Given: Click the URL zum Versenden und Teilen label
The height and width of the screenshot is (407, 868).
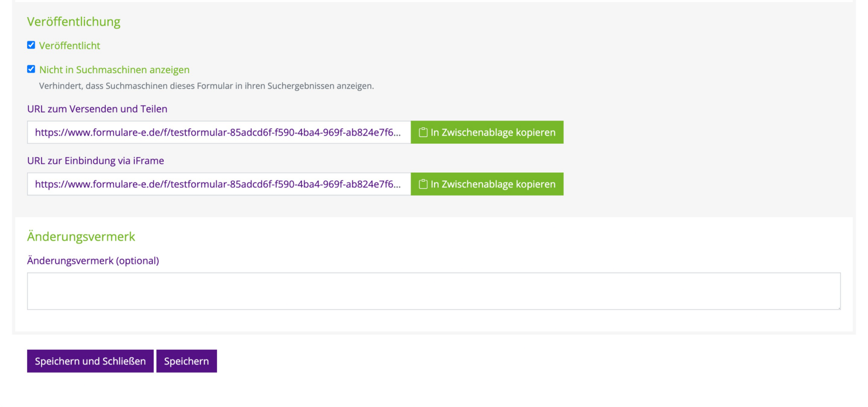Looking at the screenshot, I should pos(97,109).
